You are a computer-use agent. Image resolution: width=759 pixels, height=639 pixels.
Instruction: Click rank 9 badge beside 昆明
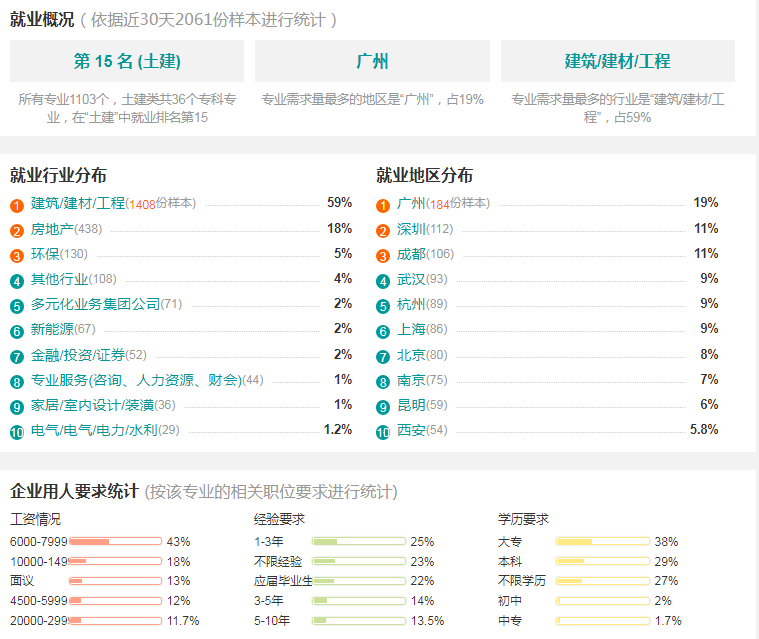383,407
